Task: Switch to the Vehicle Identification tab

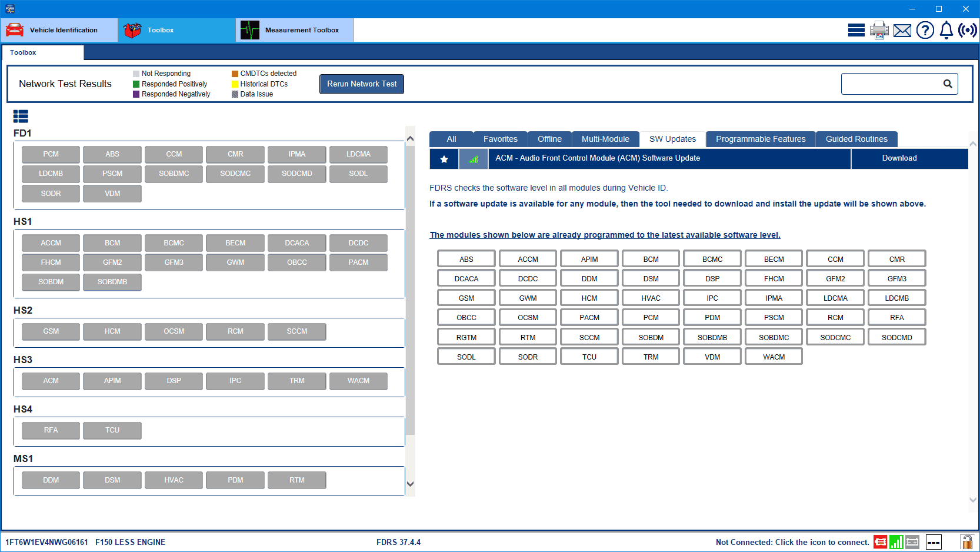Action: pyautogui.click(x=59, y=29)
